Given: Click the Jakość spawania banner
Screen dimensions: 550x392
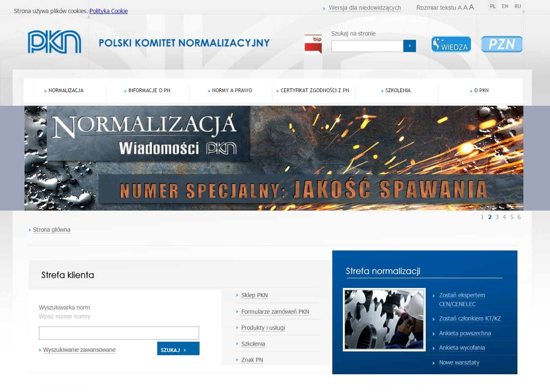Looking at the screenshot, I should point(274,158).
